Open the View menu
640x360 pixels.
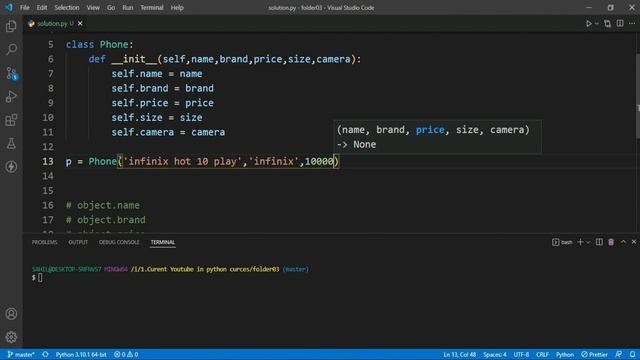[93, 7]
